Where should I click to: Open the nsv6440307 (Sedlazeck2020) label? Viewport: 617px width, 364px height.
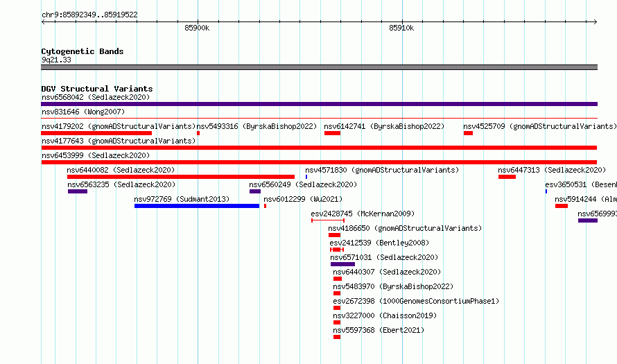[x=387, y=272]
